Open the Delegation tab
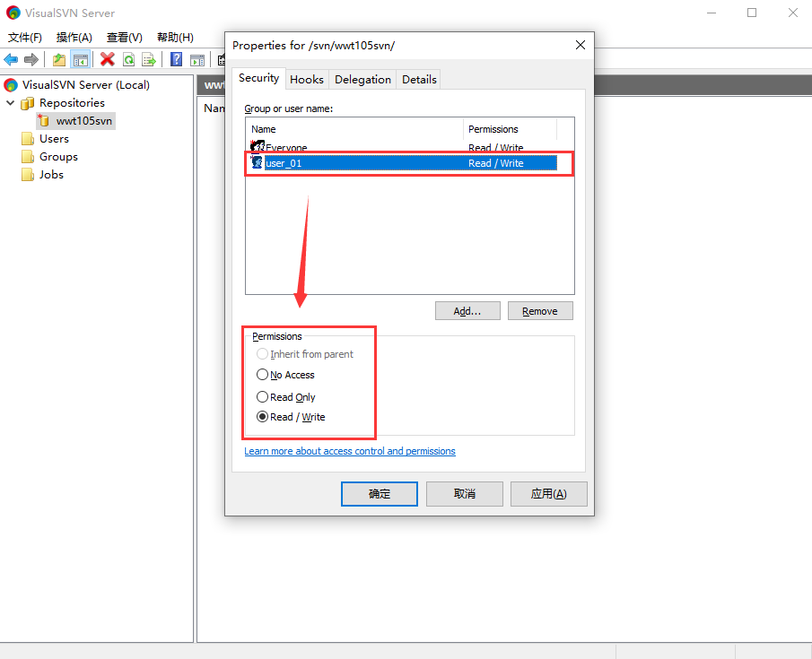The width and height of the screenshot is (812, 659). 362,79
